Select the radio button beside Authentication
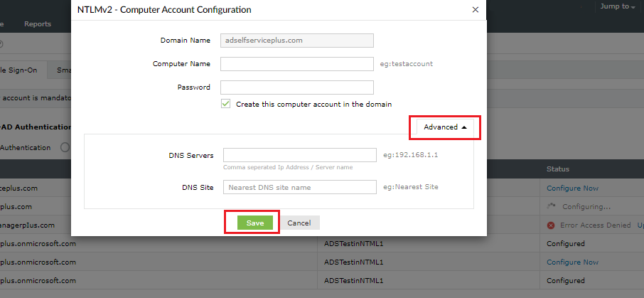The width and height of the screenshot is (644, 298). tap(64, 147)
